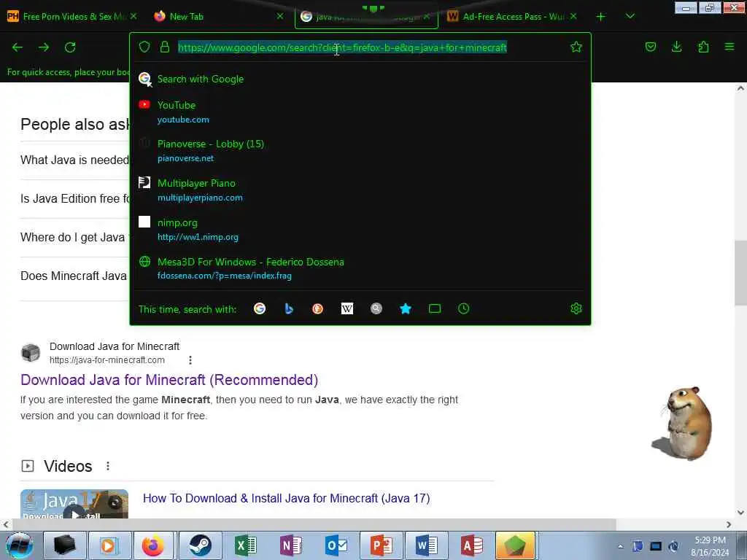
Task: Open search settings gear icon
Action: pos(576,308)
